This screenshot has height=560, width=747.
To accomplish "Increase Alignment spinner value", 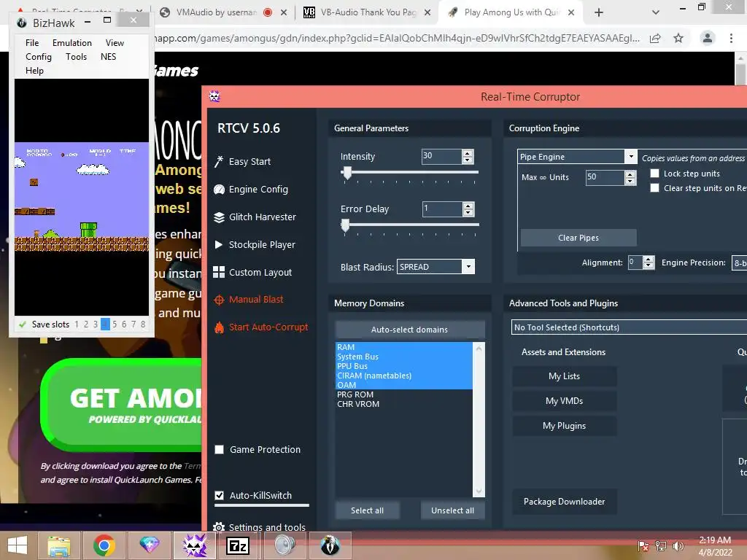I will coord(648,260).
